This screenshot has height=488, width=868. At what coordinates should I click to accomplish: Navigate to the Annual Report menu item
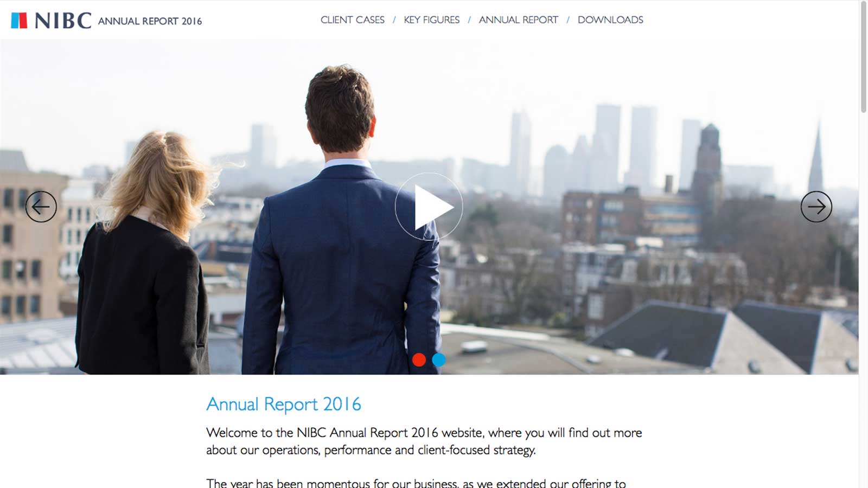point(518,20)
